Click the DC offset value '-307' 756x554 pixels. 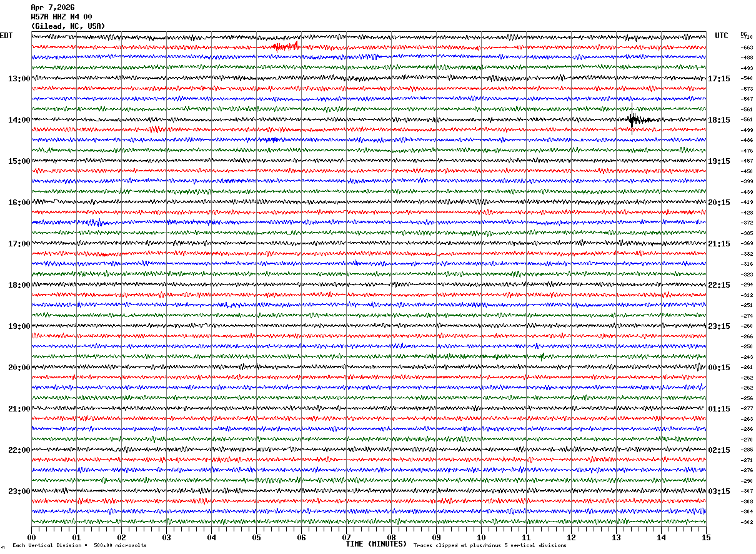click(x=747, y=491)
